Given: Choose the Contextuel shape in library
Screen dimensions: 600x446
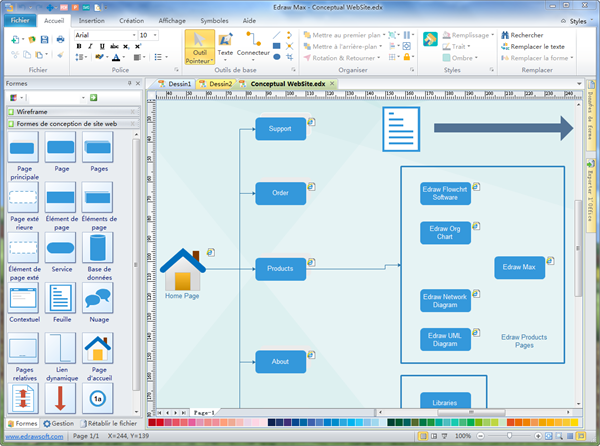Looking at the screenshot, I should coord(23,298).
